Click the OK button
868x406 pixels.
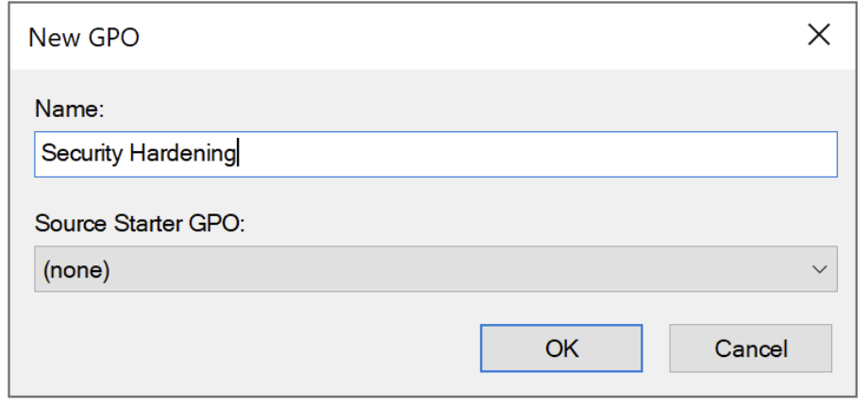click(x=561, y=348)
